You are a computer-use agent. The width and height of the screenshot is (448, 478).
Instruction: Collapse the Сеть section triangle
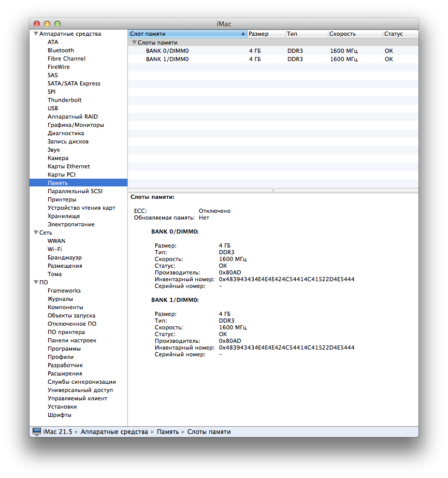tap(36, 233)
